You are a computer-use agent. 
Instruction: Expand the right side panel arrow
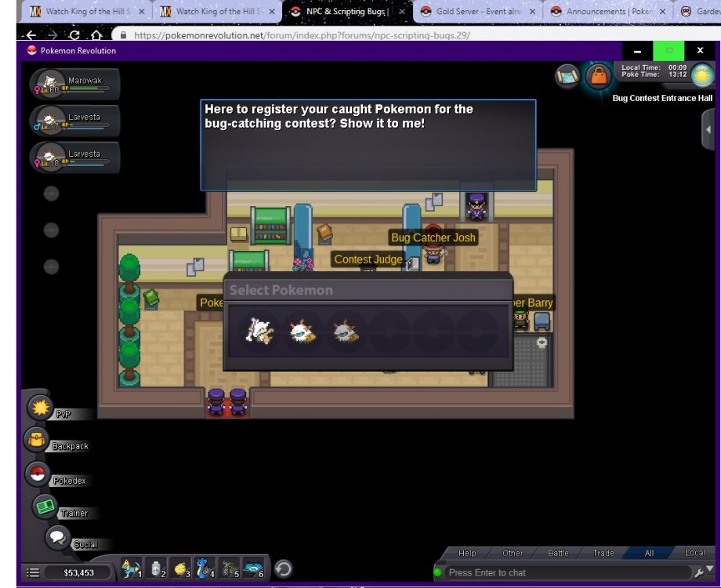708,129
